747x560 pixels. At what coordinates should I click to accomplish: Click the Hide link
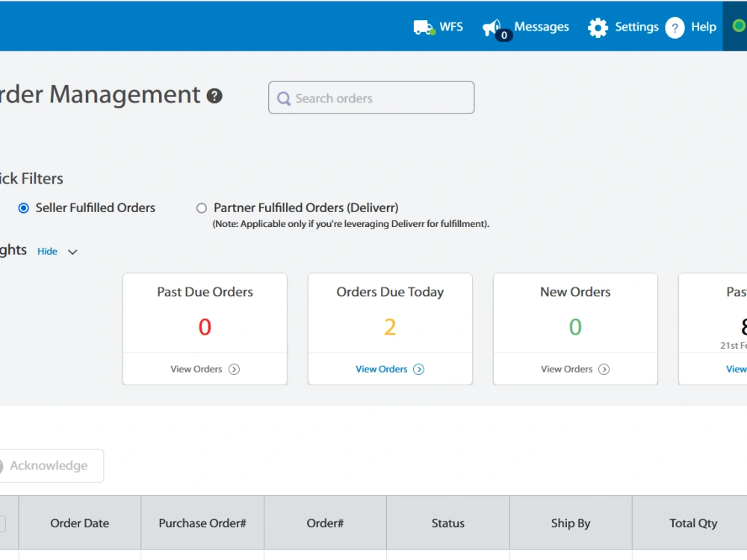(47, 251)
